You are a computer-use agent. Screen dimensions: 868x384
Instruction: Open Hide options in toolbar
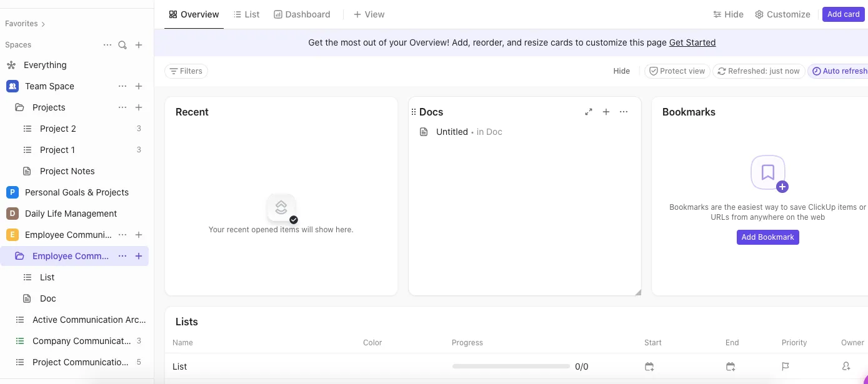click(x=729, y=14)
